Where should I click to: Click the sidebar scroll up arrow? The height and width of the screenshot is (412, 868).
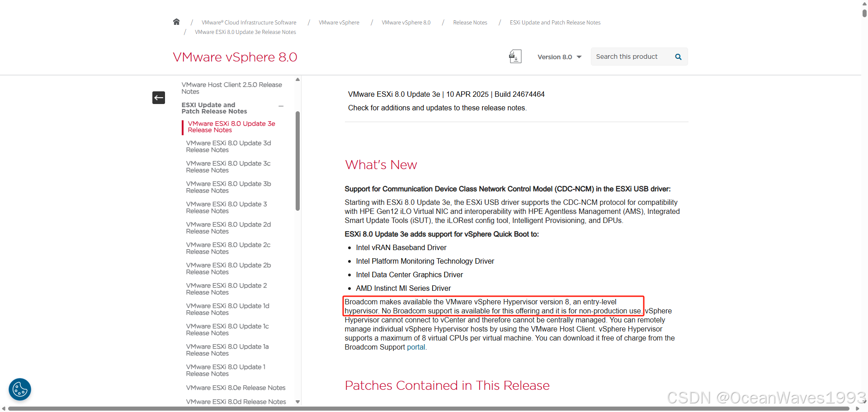[297, 80]
